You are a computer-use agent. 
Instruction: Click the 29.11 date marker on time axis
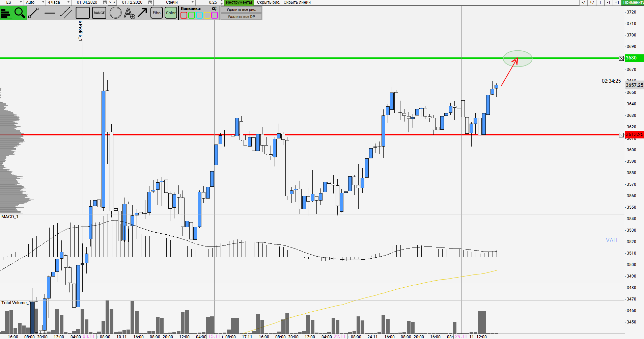tap(461, 337)
